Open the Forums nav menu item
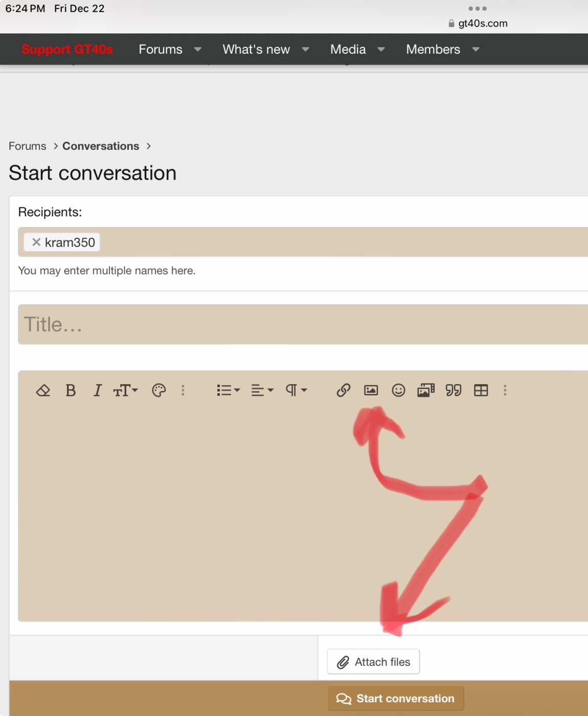 click(x=161, y=50)
